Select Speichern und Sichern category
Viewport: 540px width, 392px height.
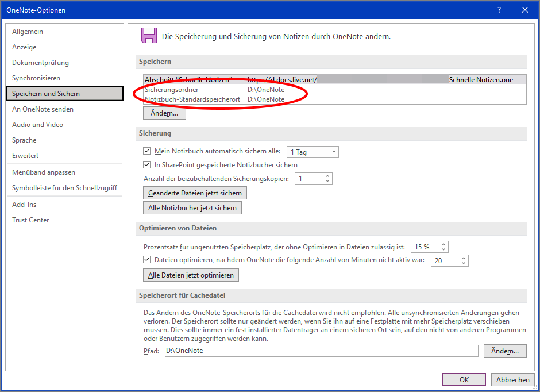click(64, 93)
